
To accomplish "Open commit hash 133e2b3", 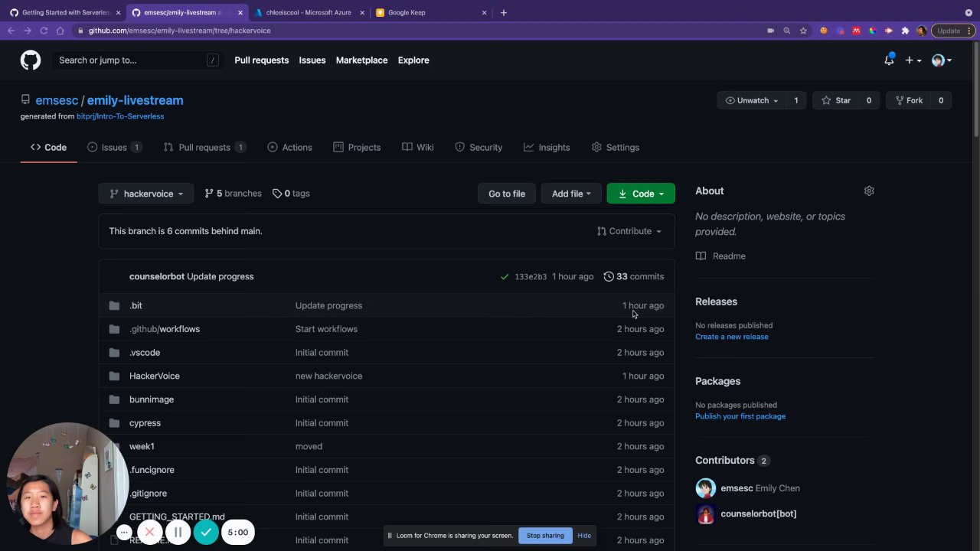I will [x=531, y=277].
